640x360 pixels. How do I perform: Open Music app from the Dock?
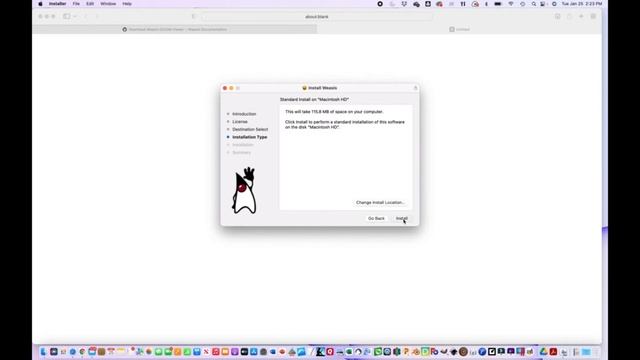coord(216,351)
